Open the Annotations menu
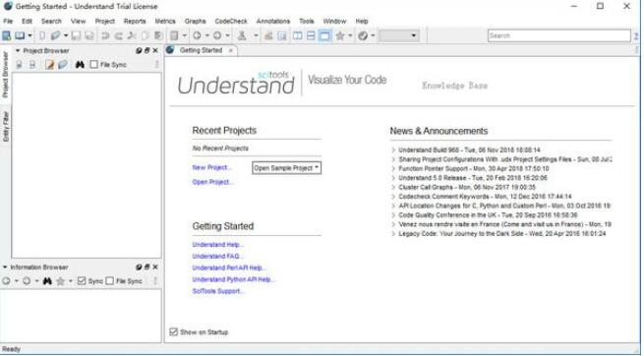 tap(273, 21)
